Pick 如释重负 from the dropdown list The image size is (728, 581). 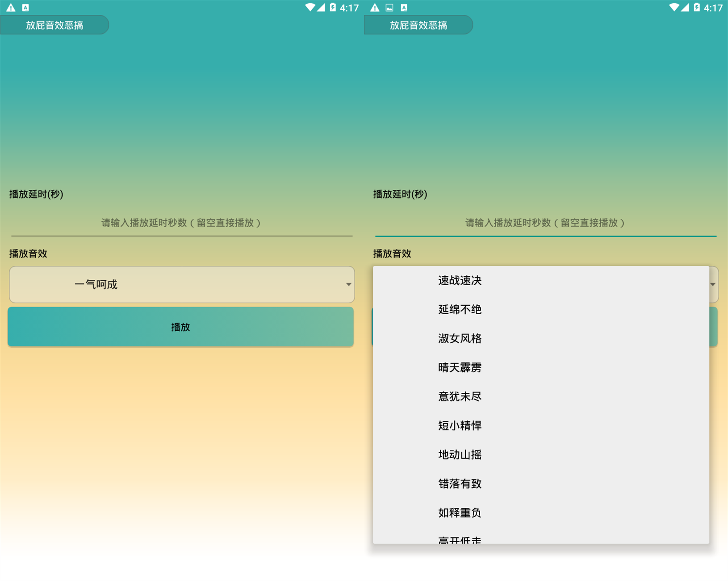(460, 513)
